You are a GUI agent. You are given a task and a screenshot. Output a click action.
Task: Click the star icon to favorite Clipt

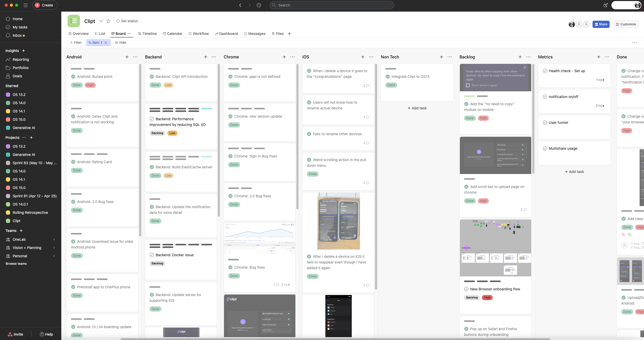pos(108,21)
